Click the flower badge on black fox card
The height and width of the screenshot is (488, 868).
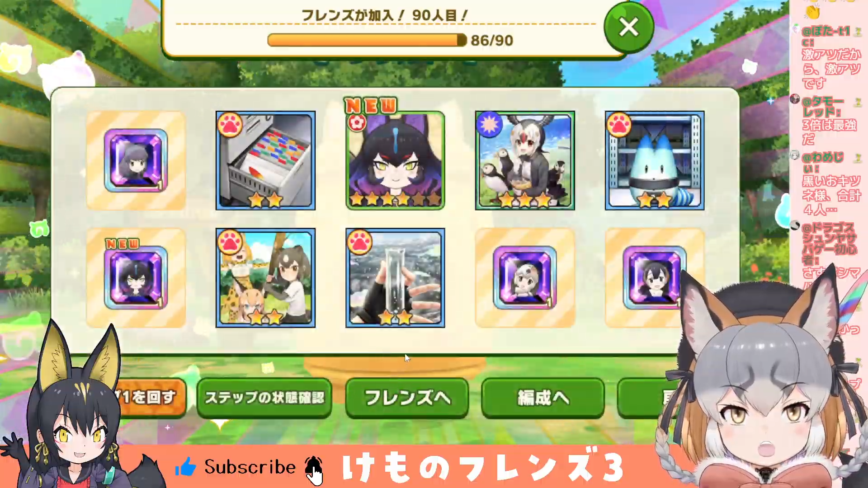[x=356, y=123]
